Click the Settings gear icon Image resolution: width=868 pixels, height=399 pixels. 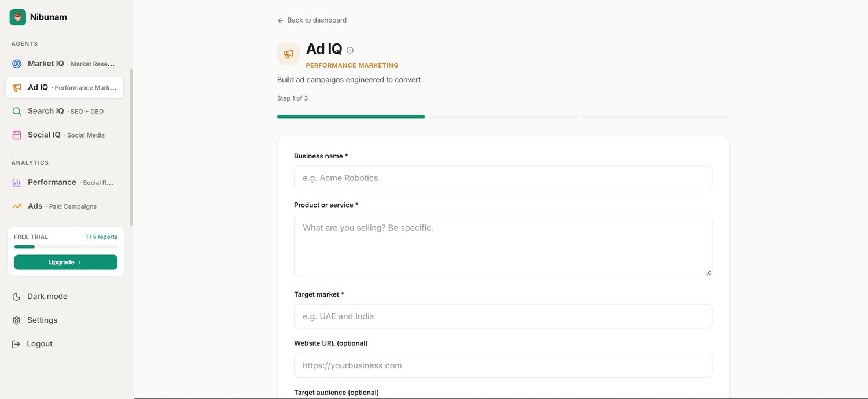click(17, 320)
